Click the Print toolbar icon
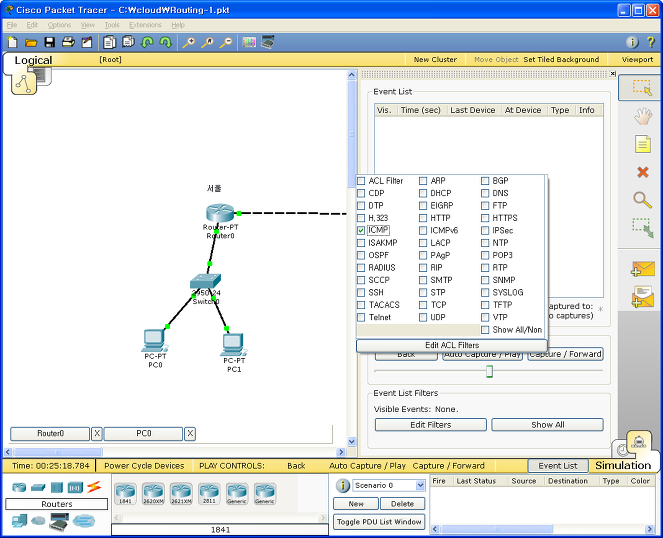 (x=68, y=42)
